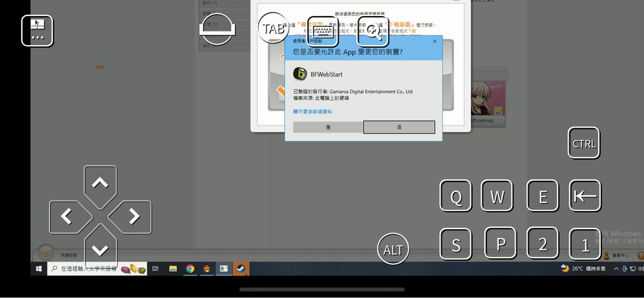Tap the TAB overlay key
Viewport: 644px width, 298px height.
pyautogui.click(x=274, y=29)
